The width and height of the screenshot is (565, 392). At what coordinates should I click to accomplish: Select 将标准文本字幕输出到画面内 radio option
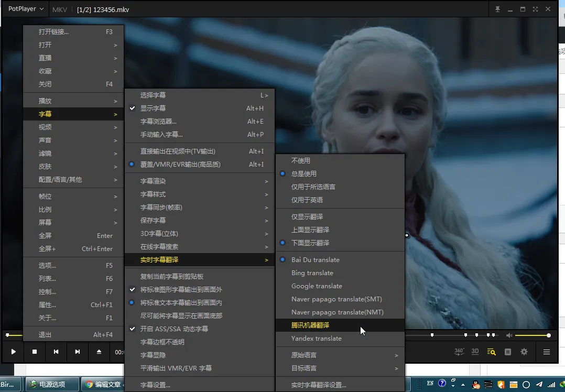tap(200, 303)
